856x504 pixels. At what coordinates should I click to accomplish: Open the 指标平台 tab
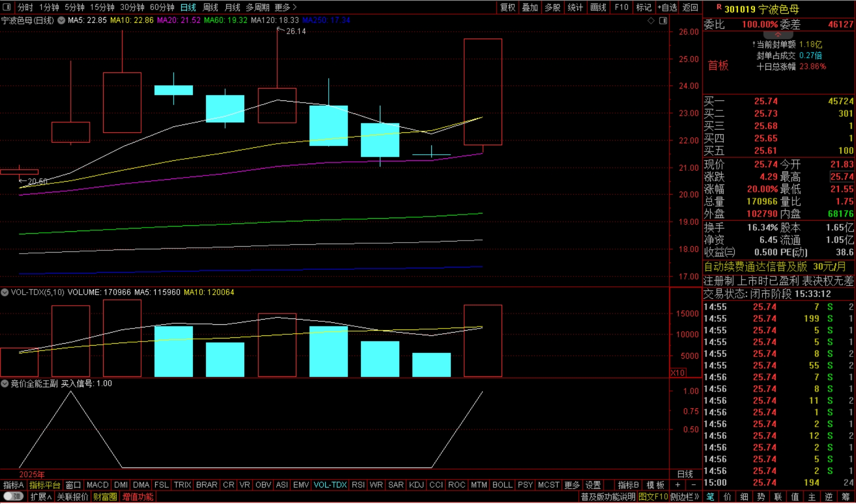44,485
